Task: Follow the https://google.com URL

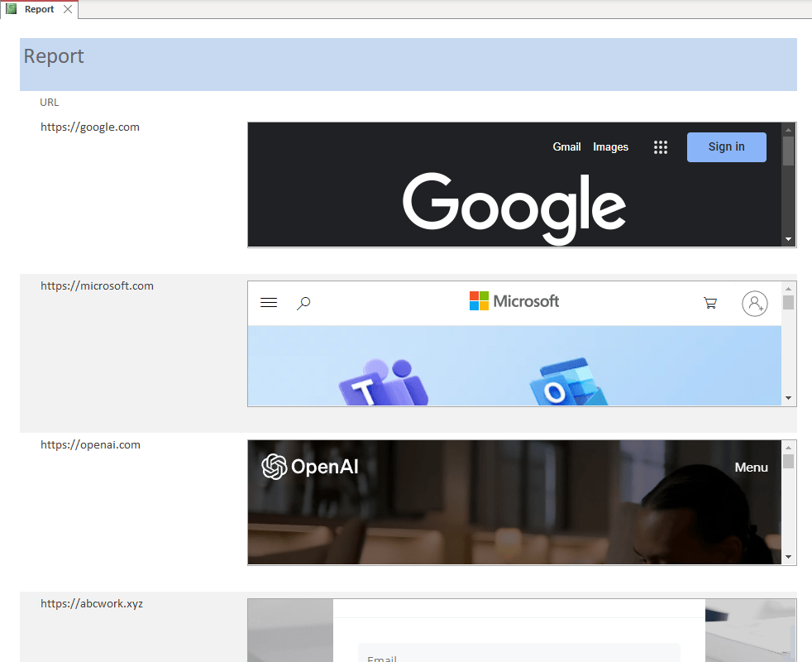Action: click(90, 127)
